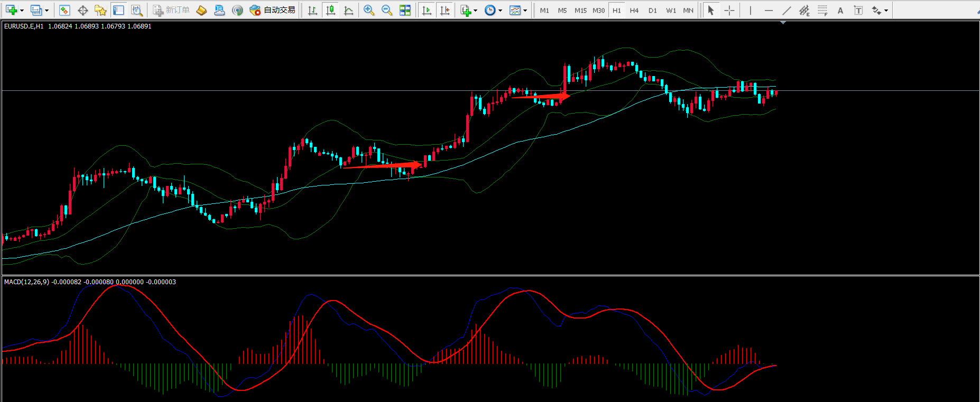Tile chart windows with the grid icon
980x402 pixels.
click(x=405, y=10)
